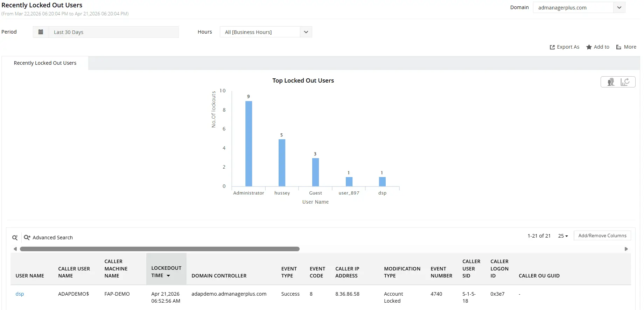The height and width of the screenshot is (310, 644).
Task: Click the Top Locked Out Users chart title
Action: (303, 80)
